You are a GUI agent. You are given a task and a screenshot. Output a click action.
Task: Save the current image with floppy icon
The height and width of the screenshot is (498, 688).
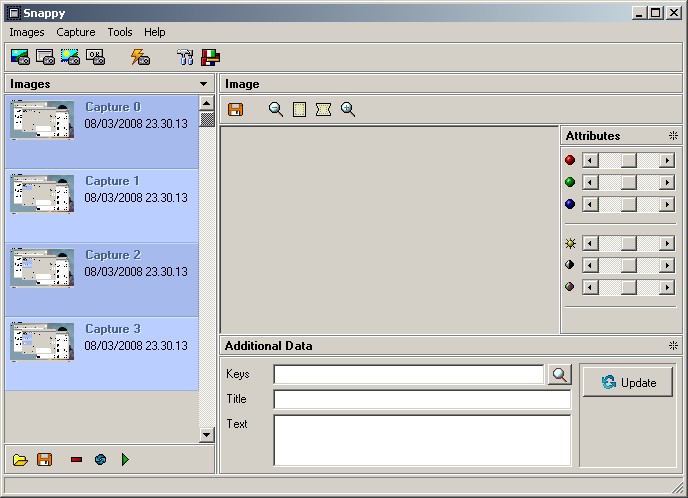(x=236, y=109)
